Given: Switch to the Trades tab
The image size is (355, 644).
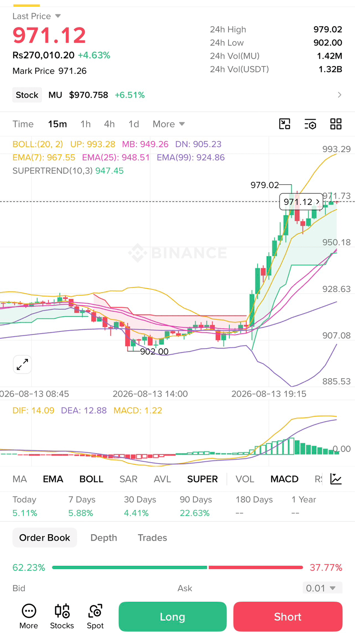Looking at the screenshot, I should click(152, 538).
